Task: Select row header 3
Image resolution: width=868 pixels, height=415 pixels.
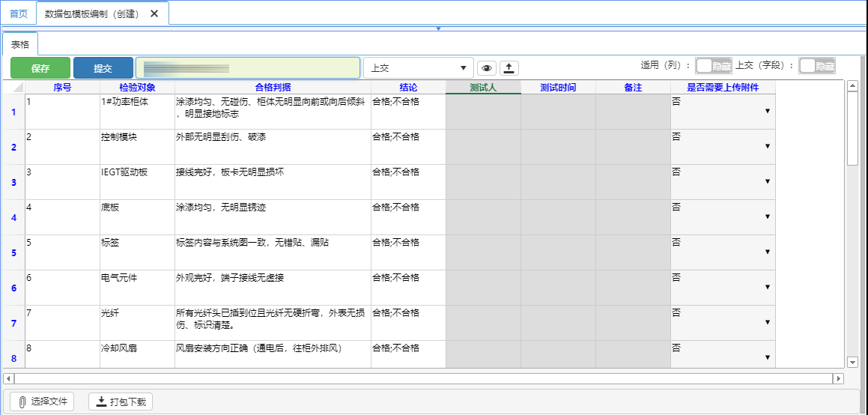Action: pyautogui.click(x=13, y=182)
